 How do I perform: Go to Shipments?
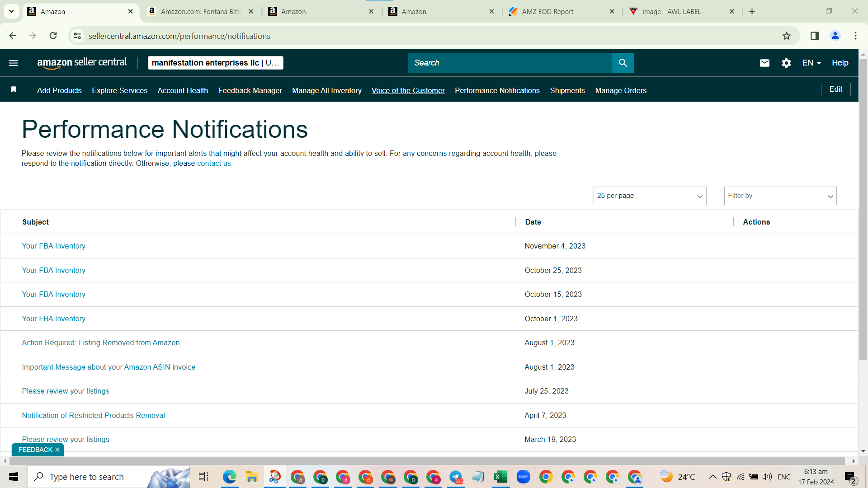click(567, 90)
